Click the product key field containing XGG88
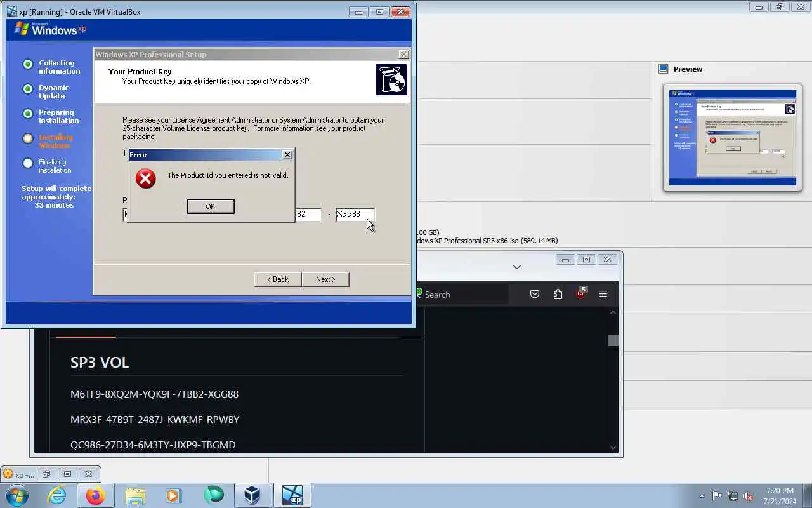 coord(355,215)
